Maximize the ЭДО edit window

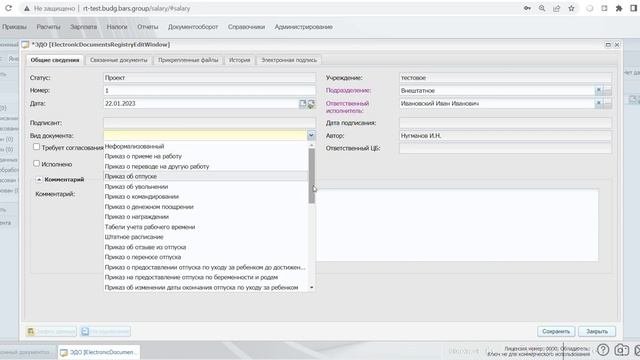coord(608,44)
